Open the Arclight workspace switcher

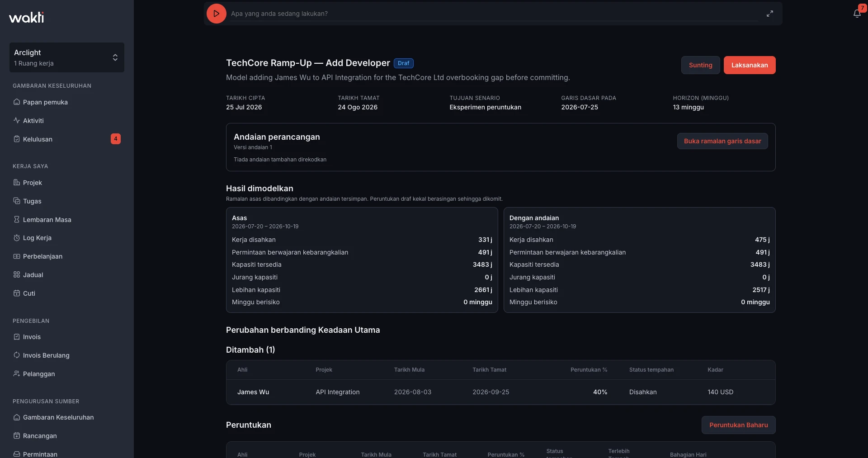coord(67,57)
